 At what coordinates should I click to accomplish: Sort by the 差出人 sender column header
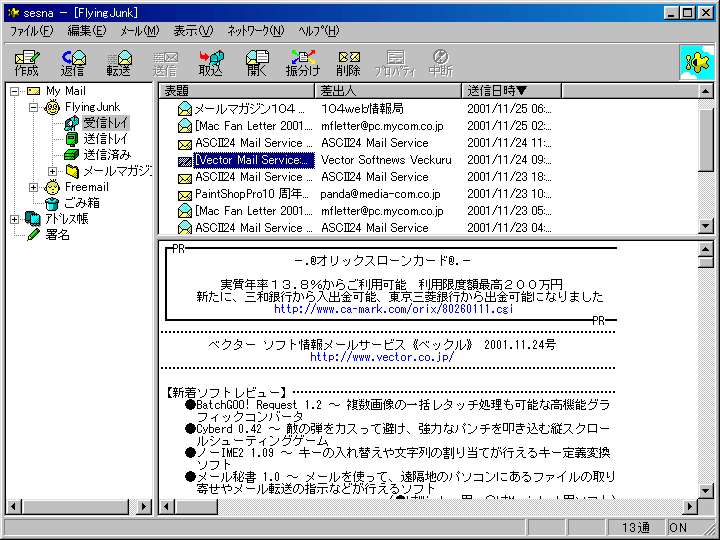(x=388, y=91)
